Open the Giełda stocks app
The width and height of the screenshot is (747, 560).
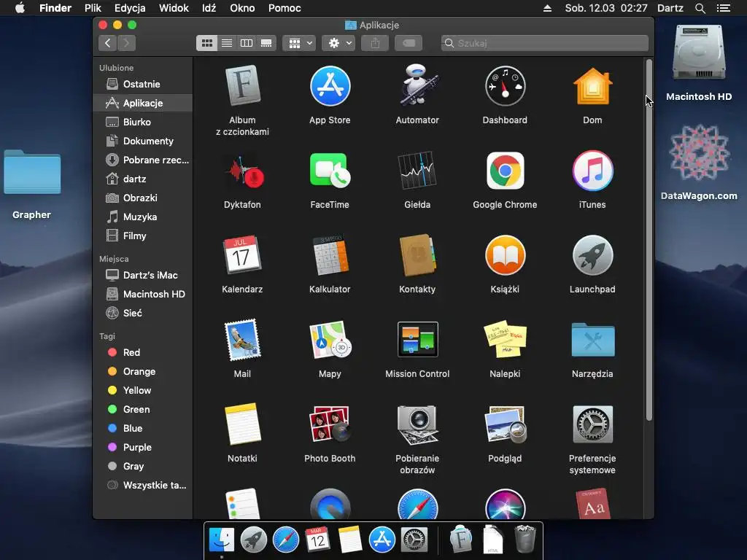[x=417, y=171]
